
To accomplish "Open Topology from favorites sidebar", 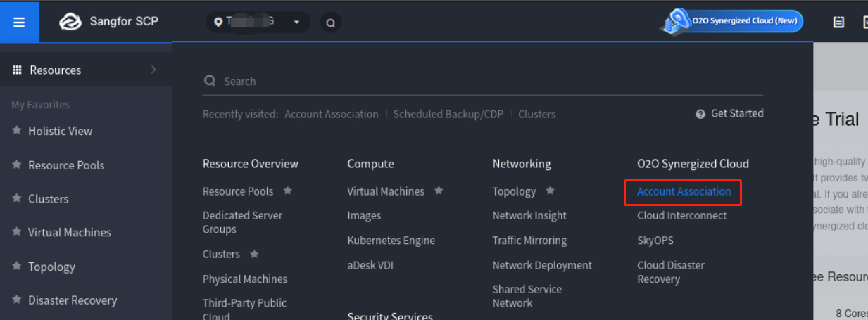I will click(x=51, y=267).
